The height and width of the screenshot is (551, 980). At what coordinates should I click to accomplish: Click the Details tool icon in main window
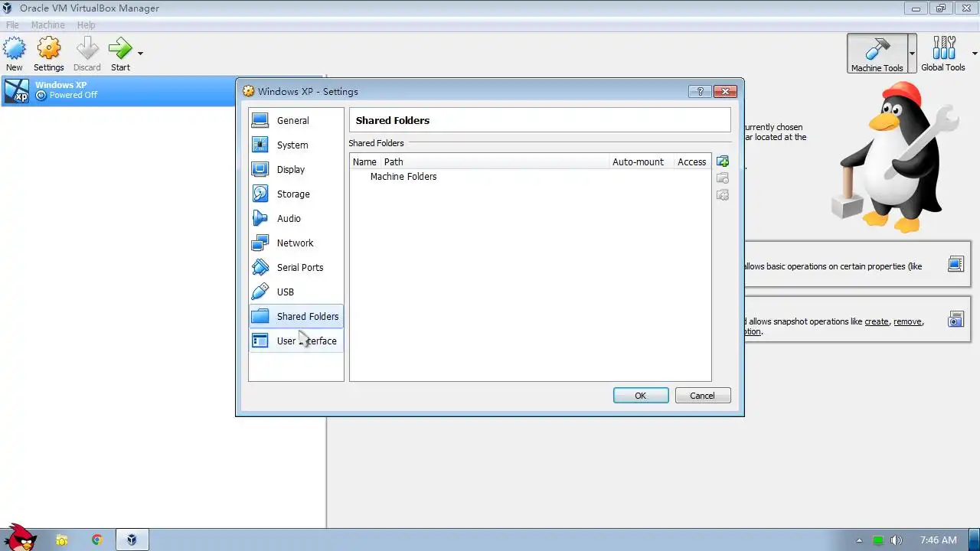[955, 264]
